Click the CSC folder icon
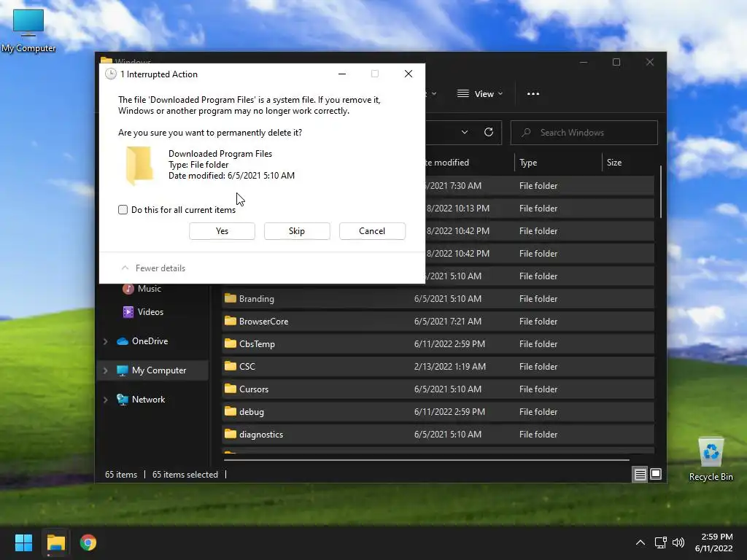Image resolution: width=747 pixels, height=560 pixels. click(231, 366)
